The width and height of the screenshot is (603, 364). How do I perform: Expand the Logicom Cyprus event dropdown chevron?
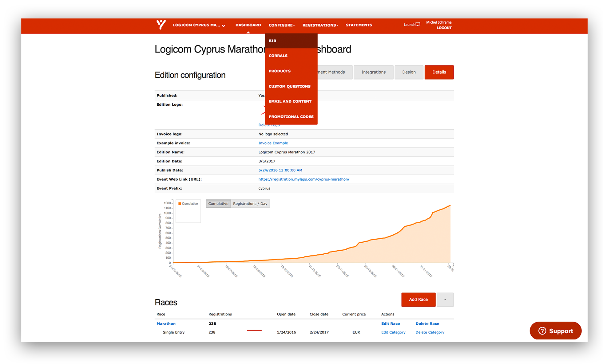click(224, 26)
